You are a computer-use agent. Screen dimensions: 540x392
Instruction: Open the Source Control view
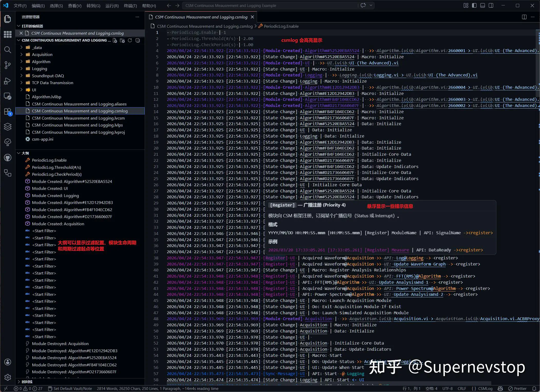pyautogui.click(x=8, y=65)
